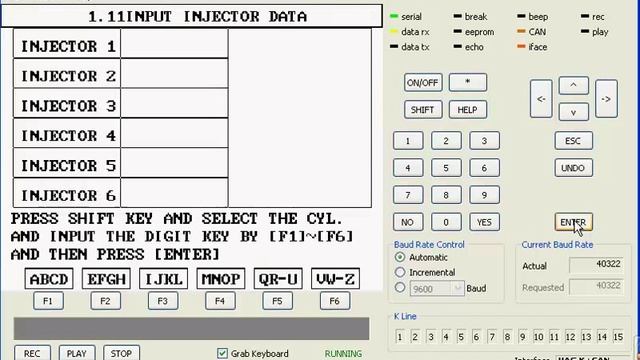Click the RUNNING status text
This screenshot has height=360, width=640.
(x=343, y=353)
